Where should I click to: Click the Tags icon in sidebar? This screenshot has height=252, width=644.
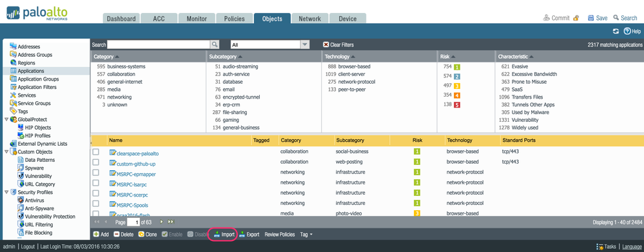pyautogui.click(x=13, y=111)
